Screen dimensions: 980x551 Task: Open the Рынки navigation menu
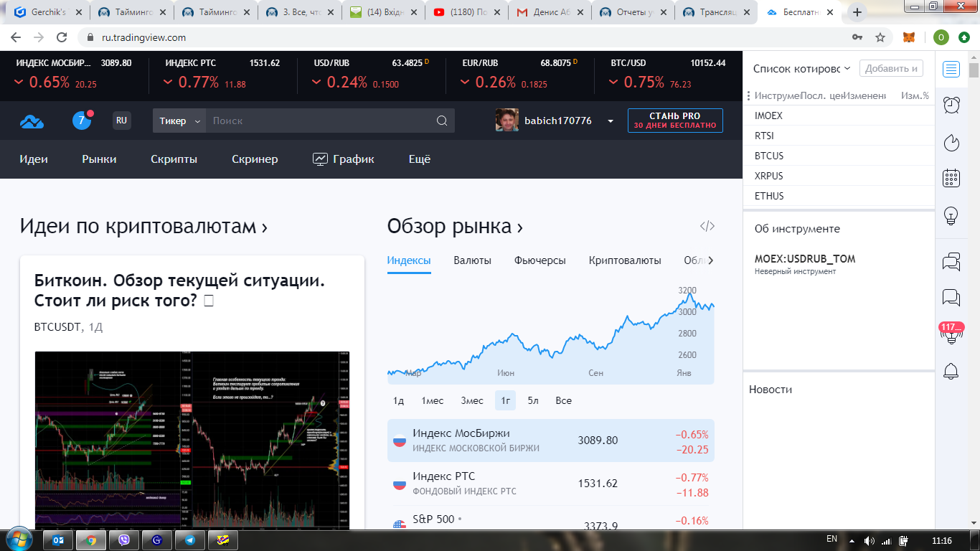tap(99, 159)
